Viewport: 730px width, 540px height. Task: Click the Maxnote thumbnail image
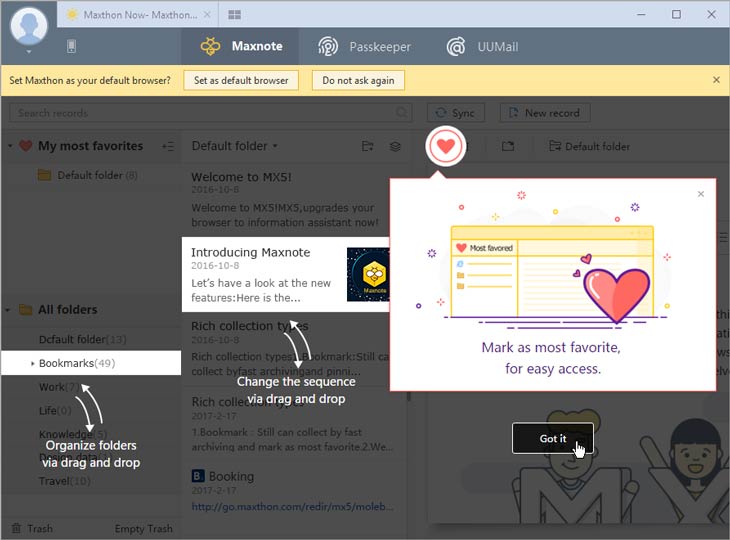click(368, 274)
